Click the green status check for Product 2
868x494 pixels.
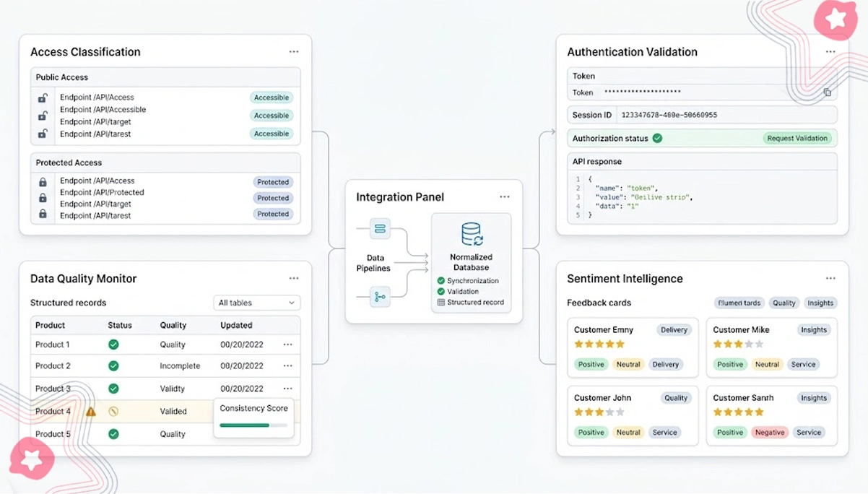(113, 366)
